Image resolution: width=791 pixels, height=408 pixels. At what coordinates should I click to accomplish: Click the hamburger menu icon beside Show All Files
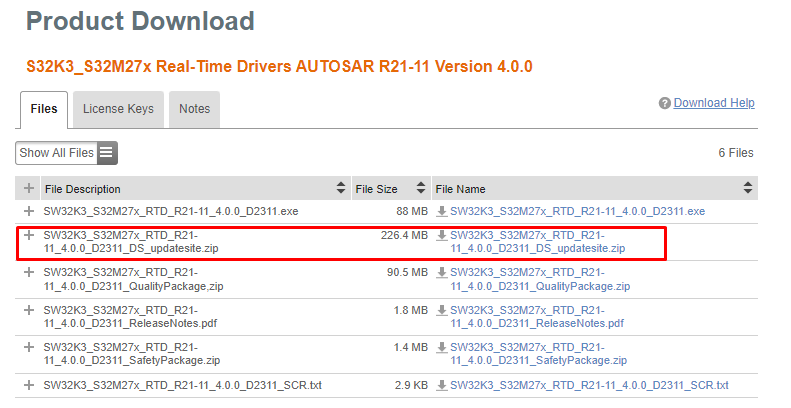[x=107, y=153]
